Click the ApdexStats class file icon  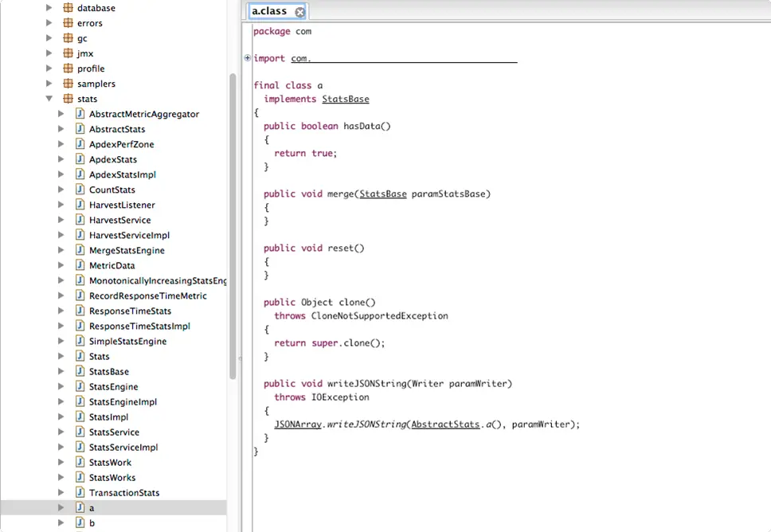80,158
